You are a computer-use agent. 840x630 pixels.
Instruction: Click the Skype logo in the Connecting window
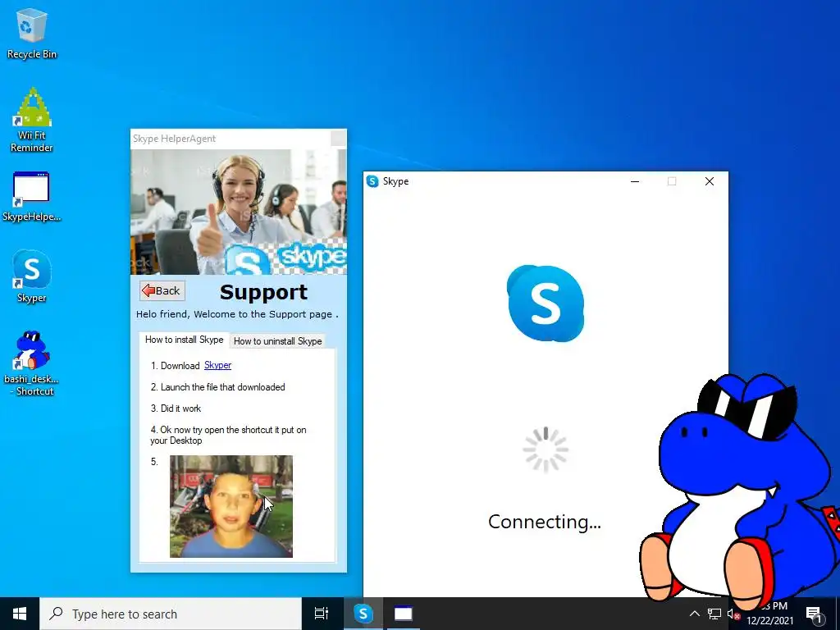546,304
